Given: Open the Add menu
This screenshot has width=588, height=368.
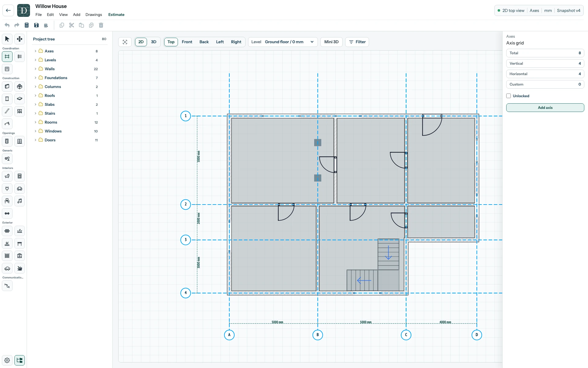Looking at the screenshot, I should [77, 15].
